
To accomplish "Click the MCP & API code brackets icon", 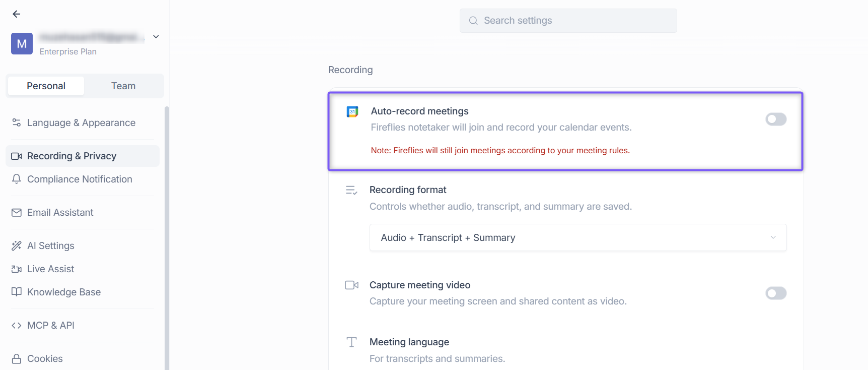I will tap(17, 326).
